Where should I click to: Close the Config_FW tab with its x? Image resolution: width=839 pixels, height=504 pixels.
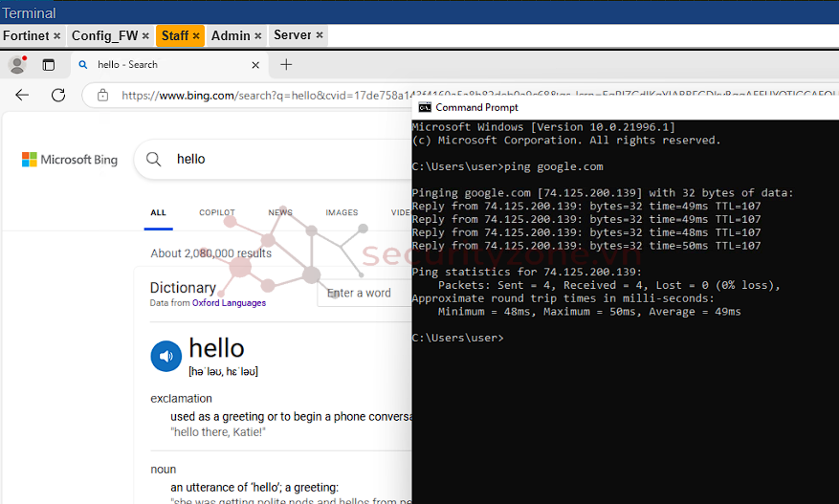coord(145,35)
